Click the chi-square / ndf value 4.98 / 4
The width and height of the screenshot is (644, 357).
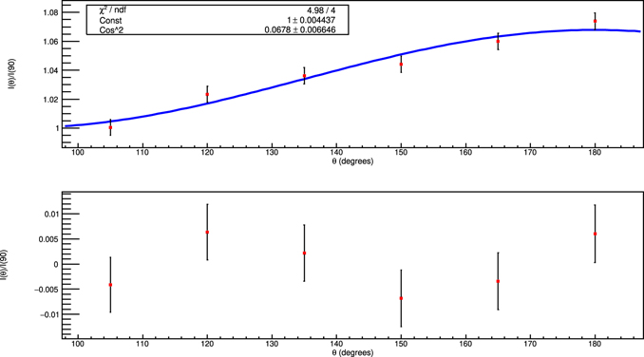321,11
